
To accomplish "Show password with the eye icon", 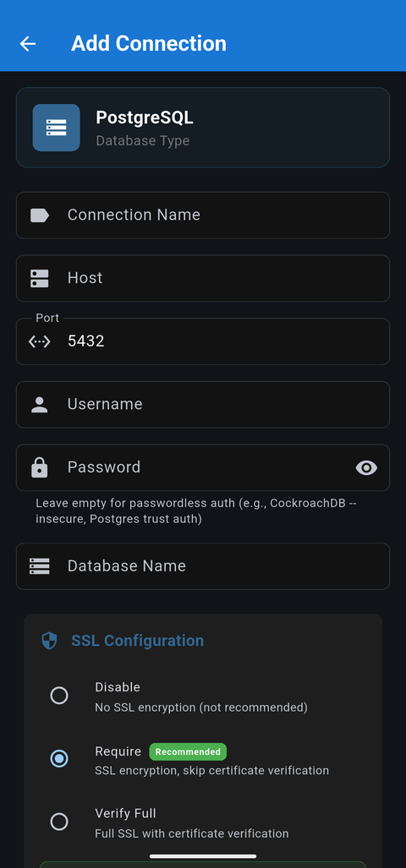I will pyautogui.click(x=366, y=467).
